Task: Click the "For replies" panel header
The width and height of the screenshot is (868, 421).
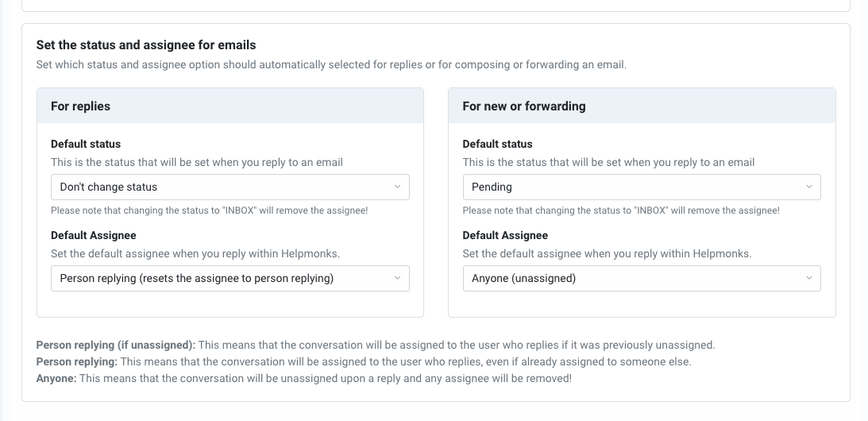Action: [230, 106]
